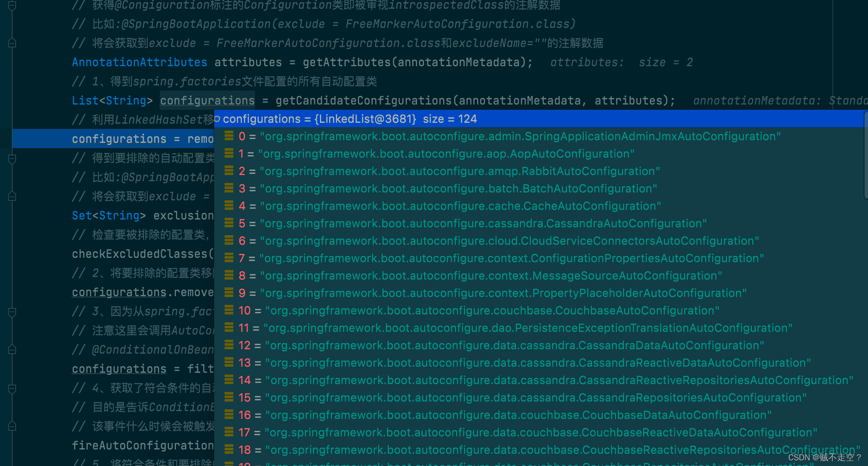
Task: Click the highlighted configurations variable in the declaration
Action: (x=207, y=101)
